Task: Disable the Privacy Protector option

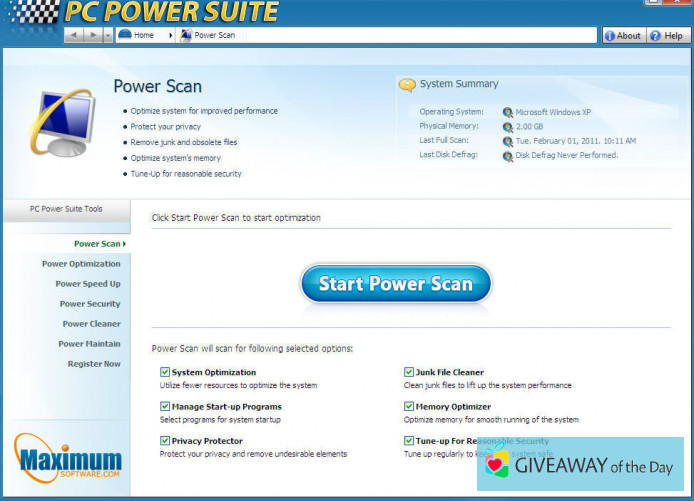Action: pyautogui.click(x=165, y=441)
